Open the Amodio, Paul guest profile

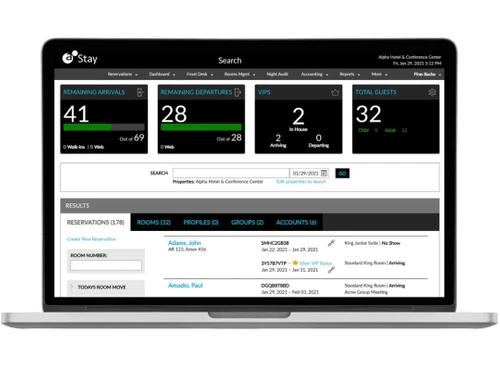[185, 285]
